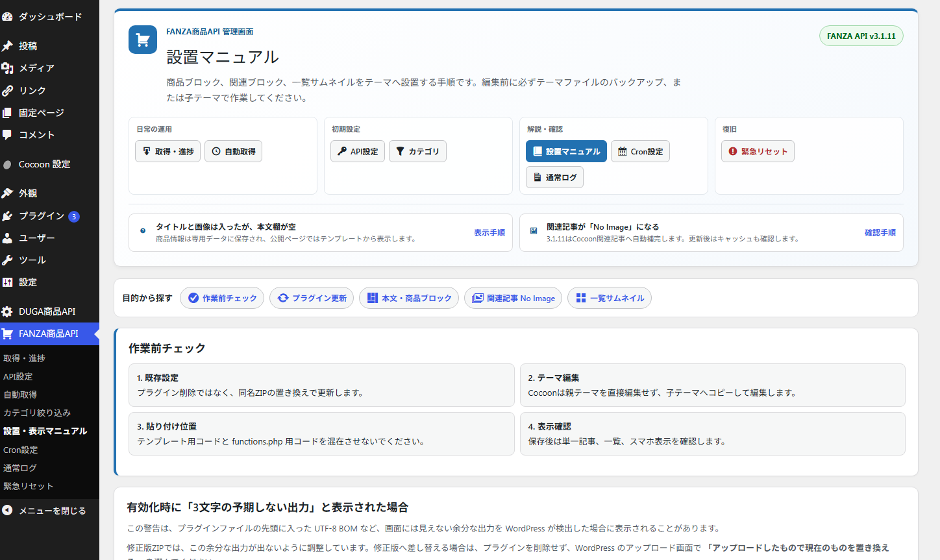The height and width of the screenshot is (560, 940).
Task: Click the red 緊急リセット button
Action: pyautogui.click(x=758, y=151)
